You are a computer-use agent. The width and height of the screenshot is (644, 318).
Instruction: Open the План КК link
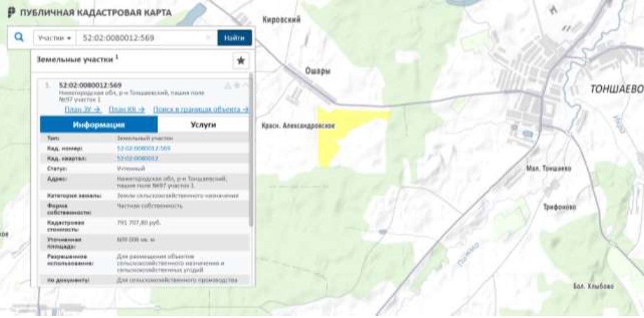(126, 109)
